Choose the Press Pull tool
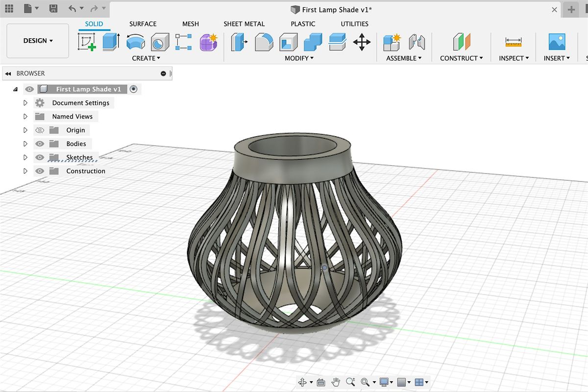The width and height of the screenshot is (588, 392). [x=238, y=42]
